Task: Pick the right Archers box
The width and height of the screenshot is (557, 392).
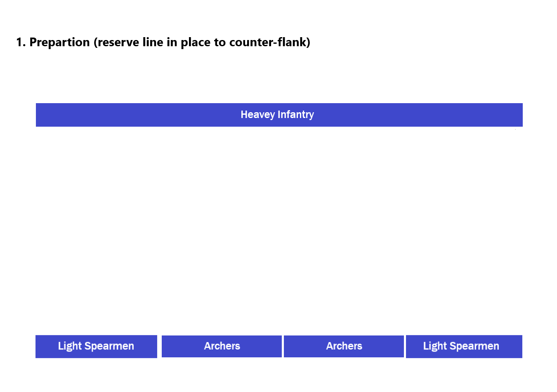Action: coord(344,346)
